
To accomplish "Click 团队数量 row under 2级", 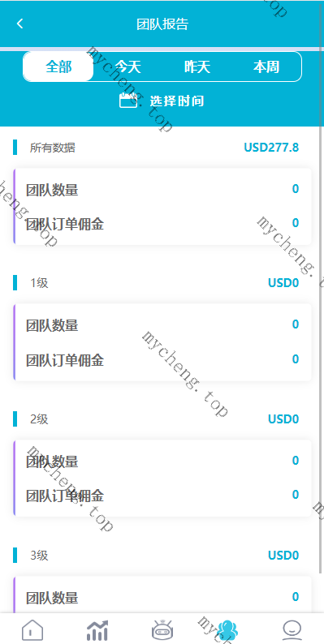I will pyautogui.click(x=162, y=462).
